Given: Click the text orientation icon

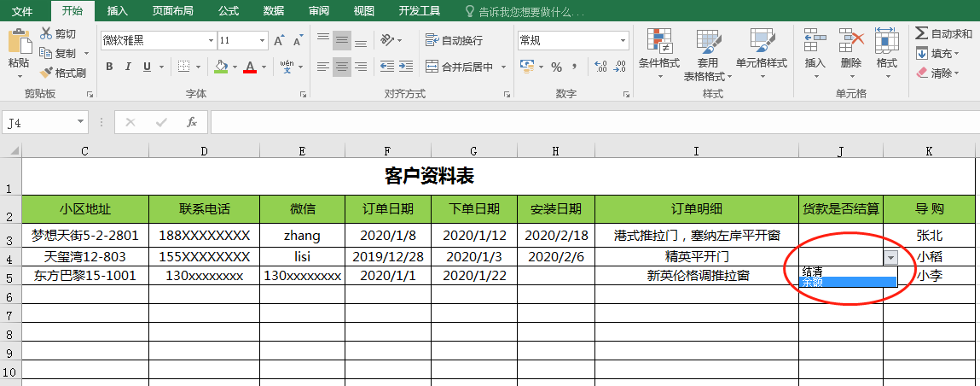Looking at the screenshot, I should tap(387, 41).
